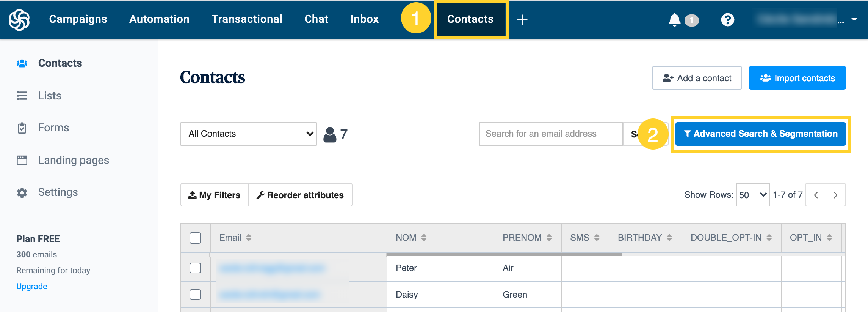This screenshot has width=868, height=312.
Task: Go to the next page arrow
Action: pos(835,195)
